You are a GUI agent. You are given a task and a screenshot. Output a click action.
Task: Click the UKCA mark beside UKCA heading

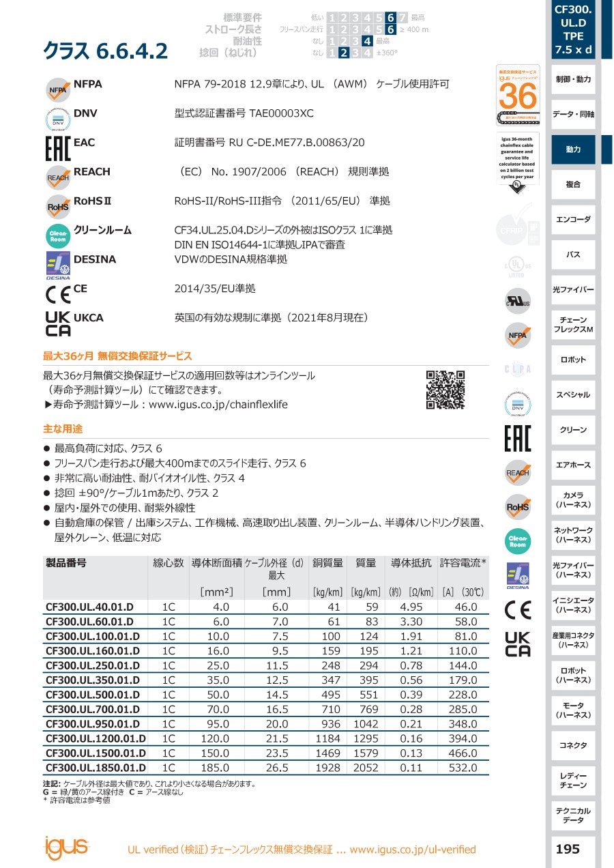(58, 323)
